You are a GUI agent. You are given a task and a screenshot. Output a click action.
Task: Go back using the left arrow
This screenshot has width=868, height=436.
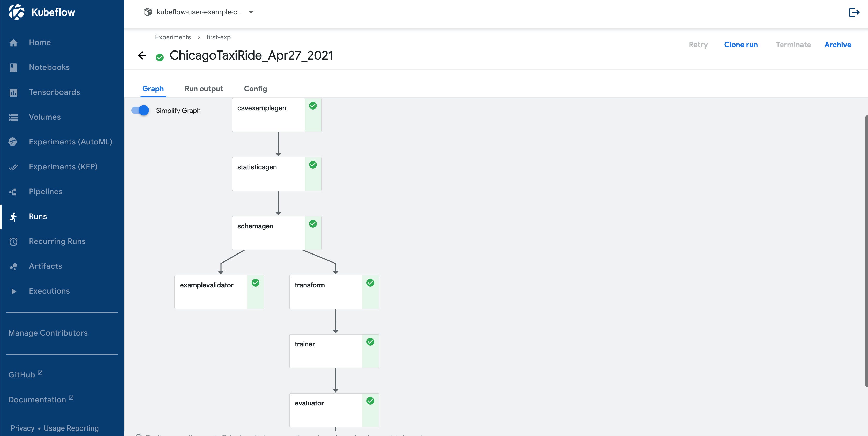click(x=143, y=55)
